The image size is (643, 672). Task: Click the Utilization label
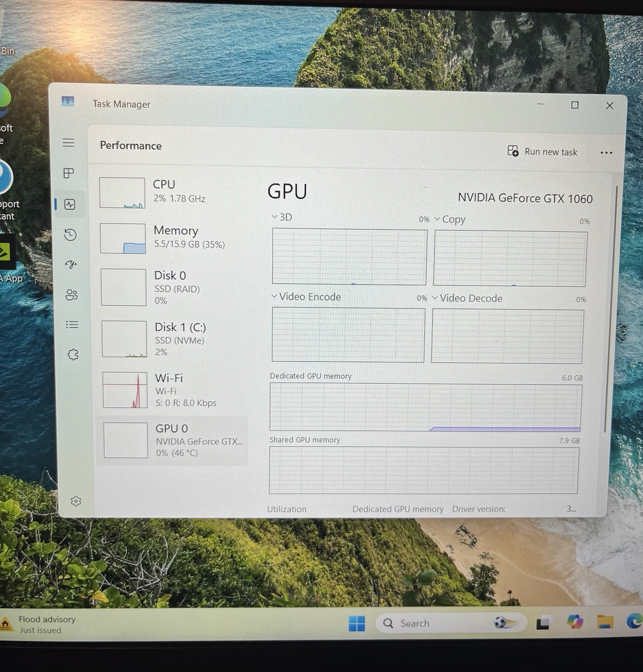[287, 509]
